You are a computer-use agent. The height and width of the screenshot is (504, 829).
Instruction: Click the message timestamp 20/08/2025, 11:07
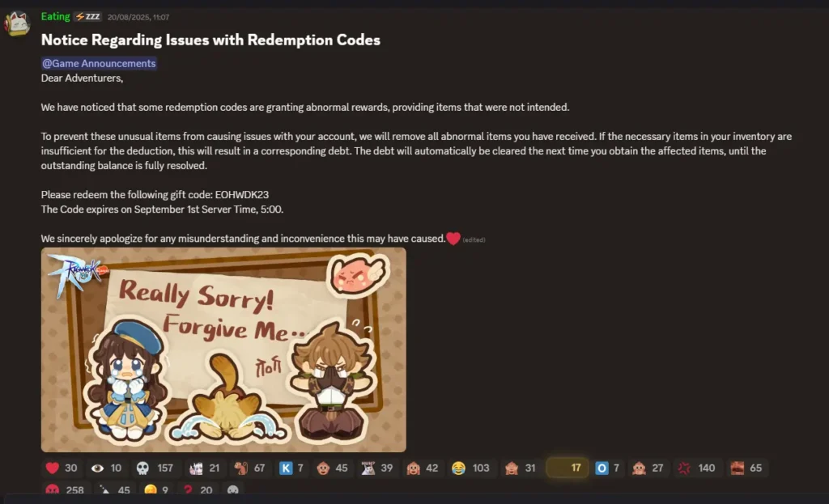[138, 18]
